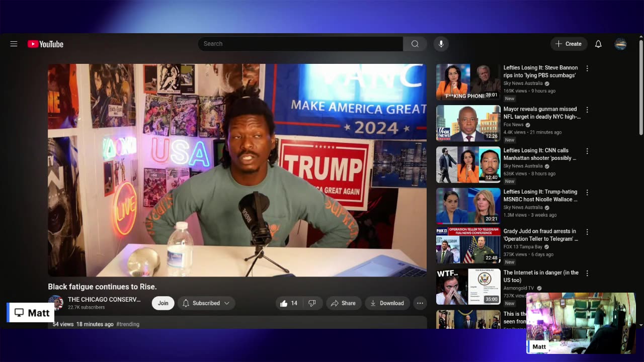Open Grady Judd fraud arrests thumbnail

[x=468, y=245]
